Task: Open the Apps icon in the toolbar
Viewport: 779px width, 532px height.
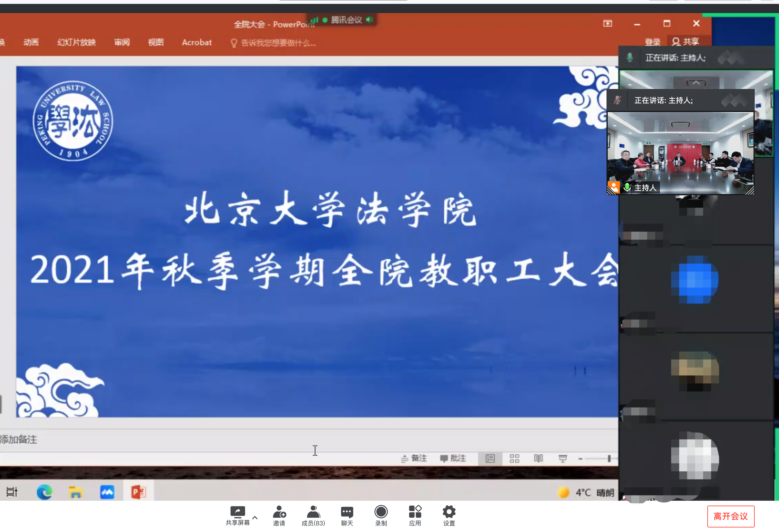Action: (x=415, y=512)
